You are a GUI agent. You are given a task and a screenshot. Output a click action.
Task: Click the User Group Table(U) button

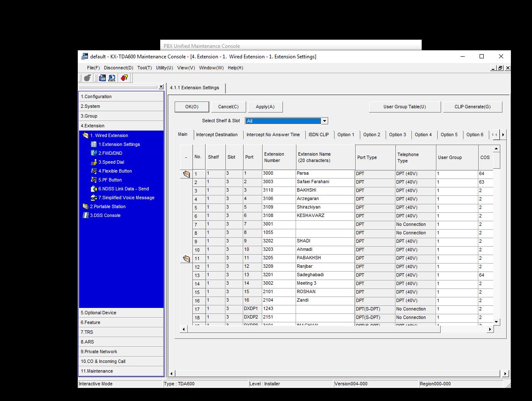tap(404, 107)
